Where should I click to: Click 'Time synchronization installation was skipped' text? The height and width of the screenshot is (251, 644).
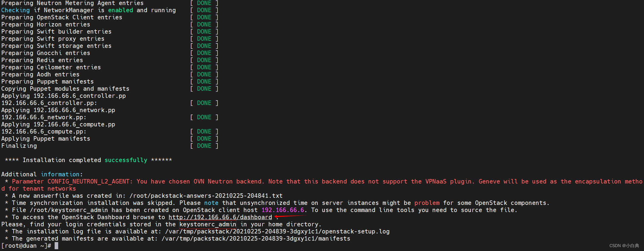coord(93,203)
